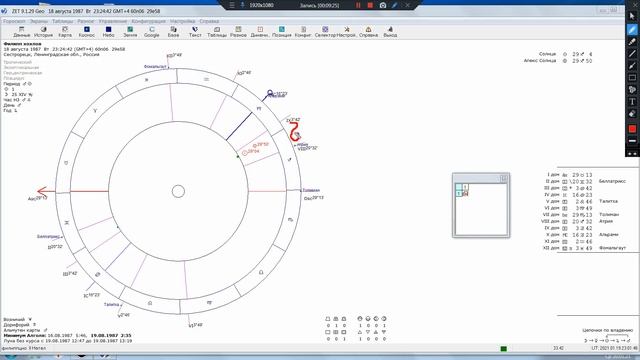The height and width of the screenshot is (360, 640).
Task: Click the center circle of the chart
Action: point(178,191)
